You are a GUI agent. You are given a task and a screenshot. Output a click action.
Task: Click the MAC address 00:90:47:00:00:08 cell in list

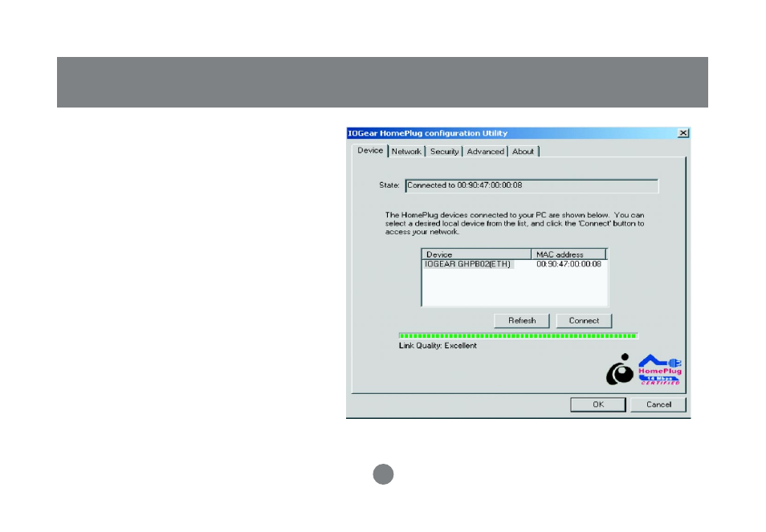pos(568,264)
